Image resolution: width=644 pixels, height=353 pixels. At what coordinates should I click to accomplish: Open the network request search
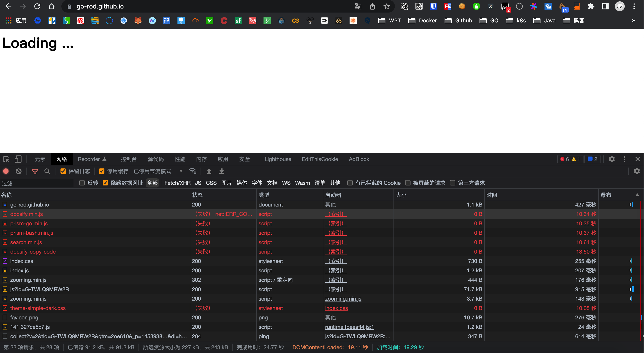pyautogui.click(x=48, y=171)
